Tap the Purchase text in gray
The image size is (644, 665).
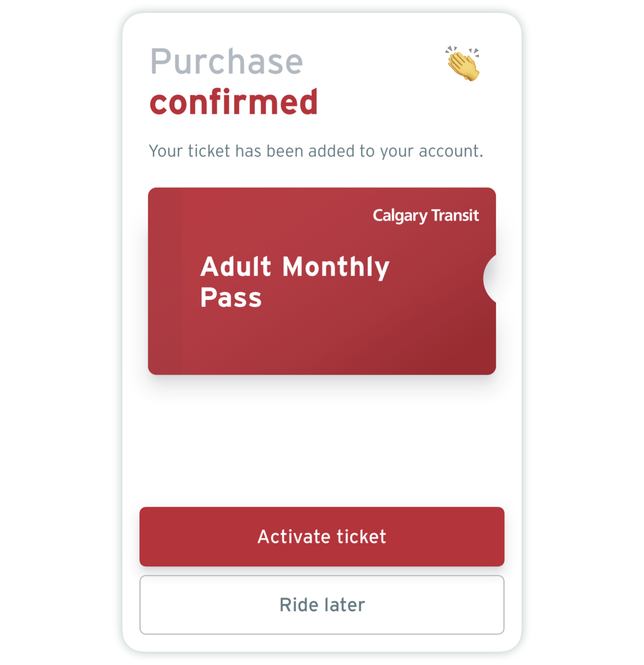226,61
